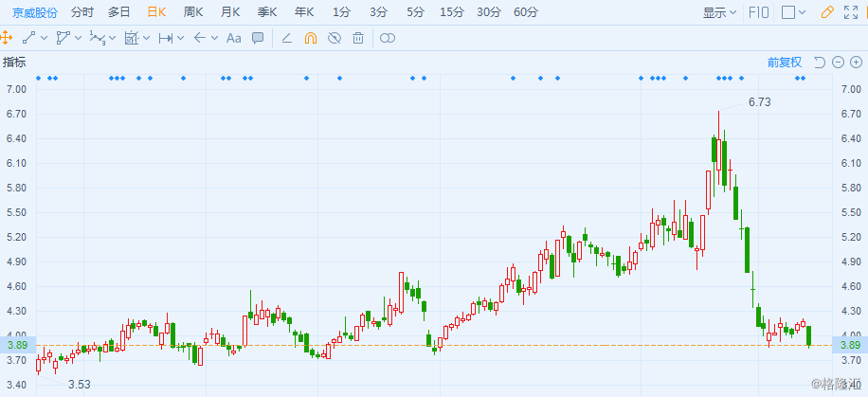868x397 pixels.
Task: Open the 显示 display dropdown
Action: tap(719, 12)
